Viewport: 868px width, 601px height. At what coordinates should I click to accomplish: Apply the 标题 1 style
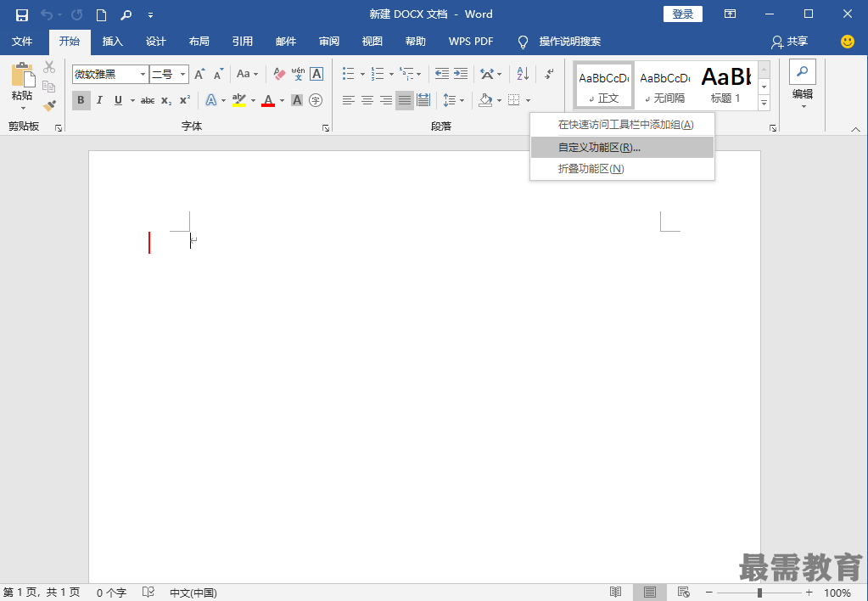[x=725, y=84]
